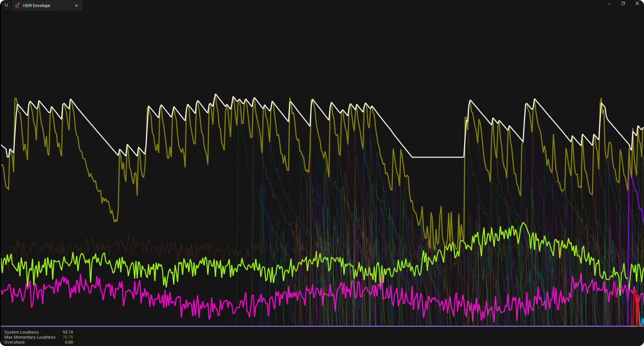Click the Overshoot label

[x=14, y=342]
